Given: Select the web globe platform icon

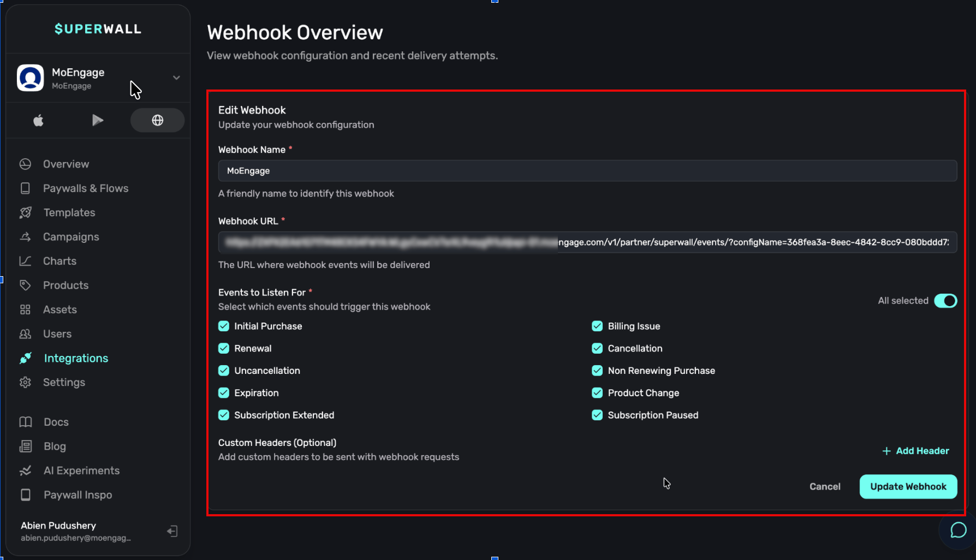Looking at the screenshot, I should pyautogui.click(x=157, y=120).
